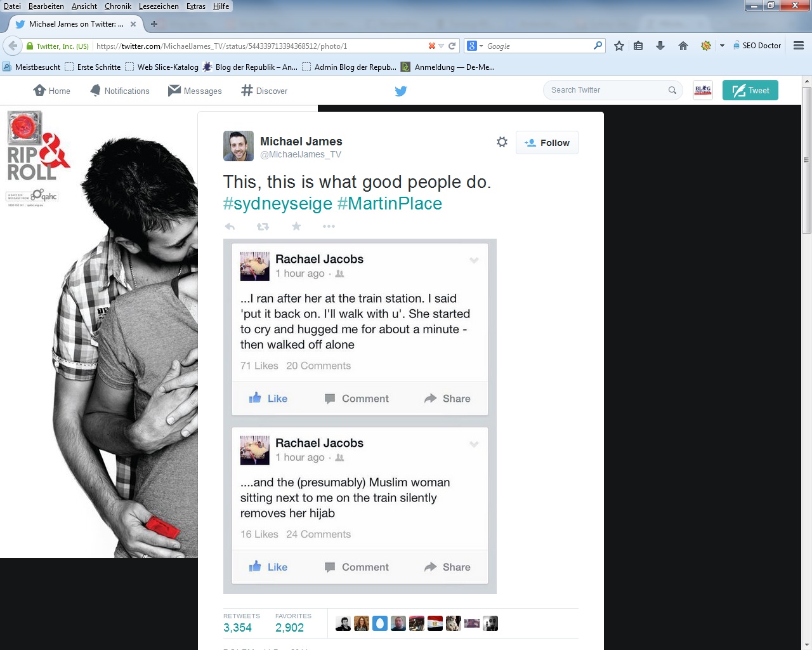
Task: Open the Extras menu
Action: point(195,6)
